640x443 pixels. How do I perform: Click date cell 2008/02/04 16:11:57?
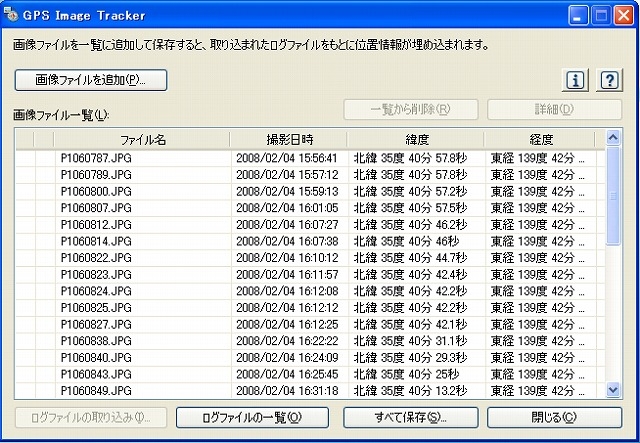pos(287,274)
